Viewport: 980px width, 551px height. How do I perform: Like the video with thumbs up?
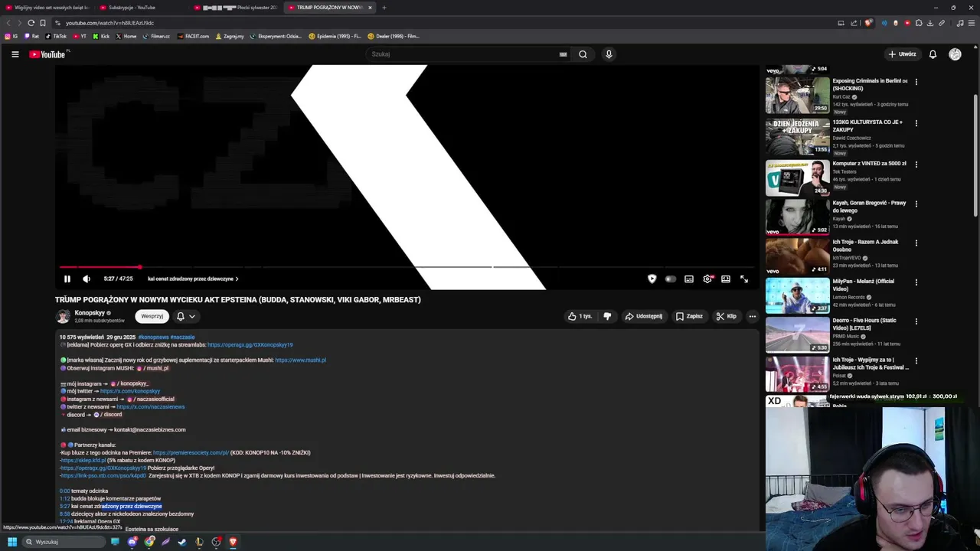pyautogui.click(x=580, y=316)
